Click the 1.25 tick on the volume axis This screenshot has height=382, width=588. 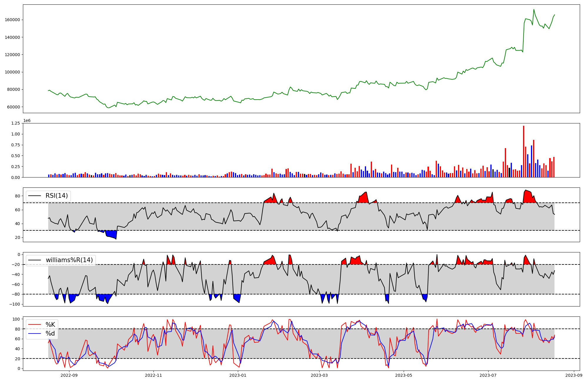coord(15,123)
